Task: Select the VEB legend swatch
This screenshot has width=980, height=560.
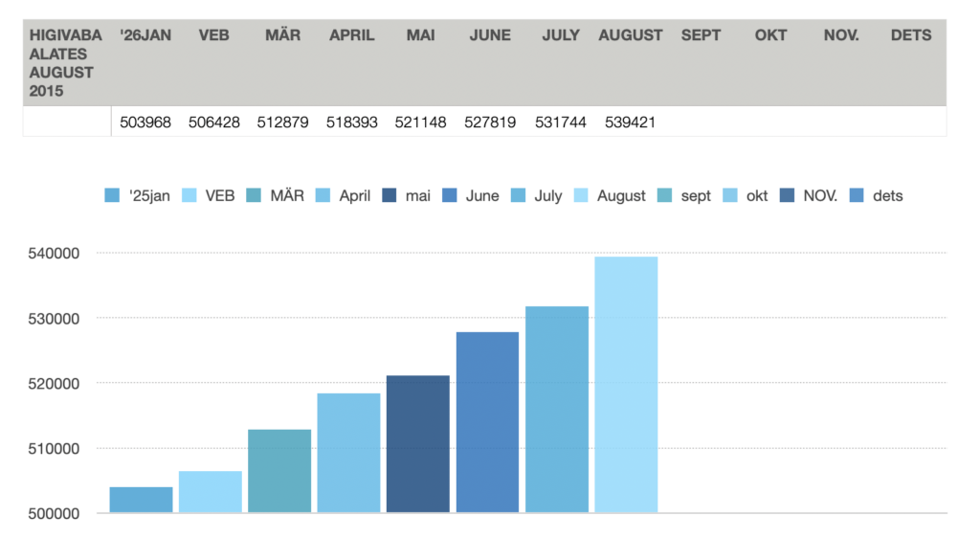Action: pos(189,195)
